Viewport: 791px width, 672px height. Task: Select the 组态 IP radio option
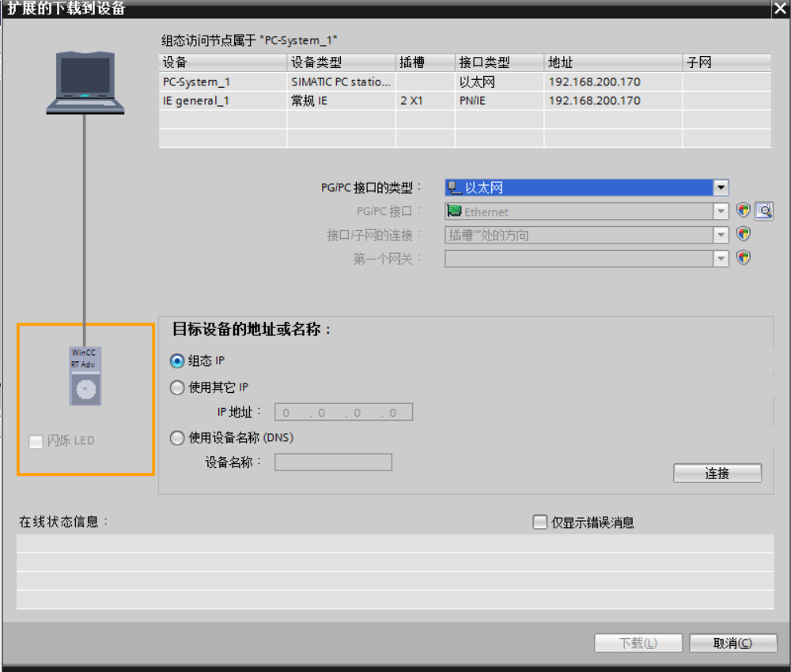178,361
